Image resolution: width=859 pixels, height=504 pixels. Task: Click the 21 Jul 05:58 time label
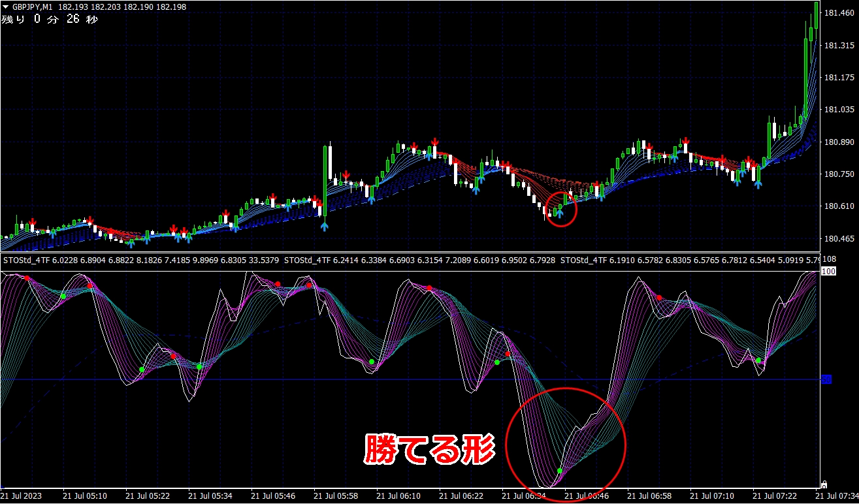[x=336, y=496]
